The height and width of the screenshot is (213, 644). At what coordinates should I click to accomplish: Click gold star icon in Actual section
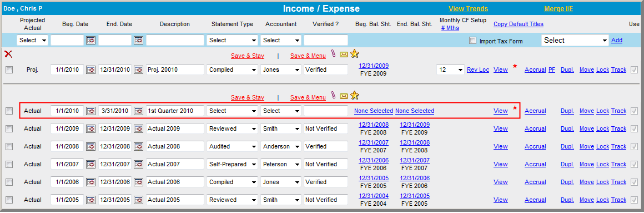pyautogui.click(x=354, y=96)
